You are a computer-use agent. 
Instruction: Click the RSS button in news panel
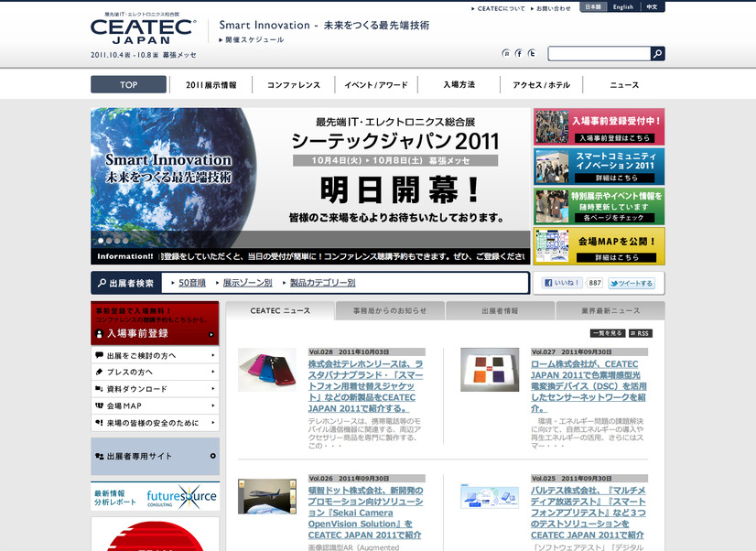click(x=641, y=333)
